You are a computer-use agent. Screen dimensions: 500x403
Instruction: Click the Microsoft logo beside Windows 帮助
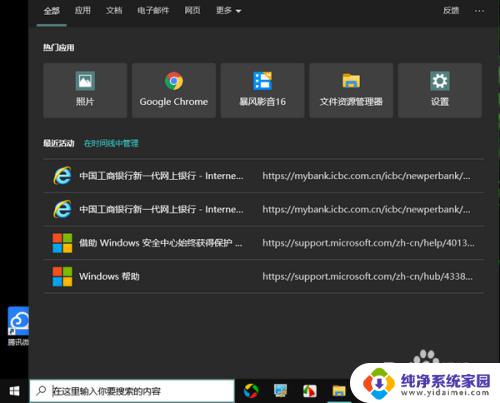click(62, 276)
